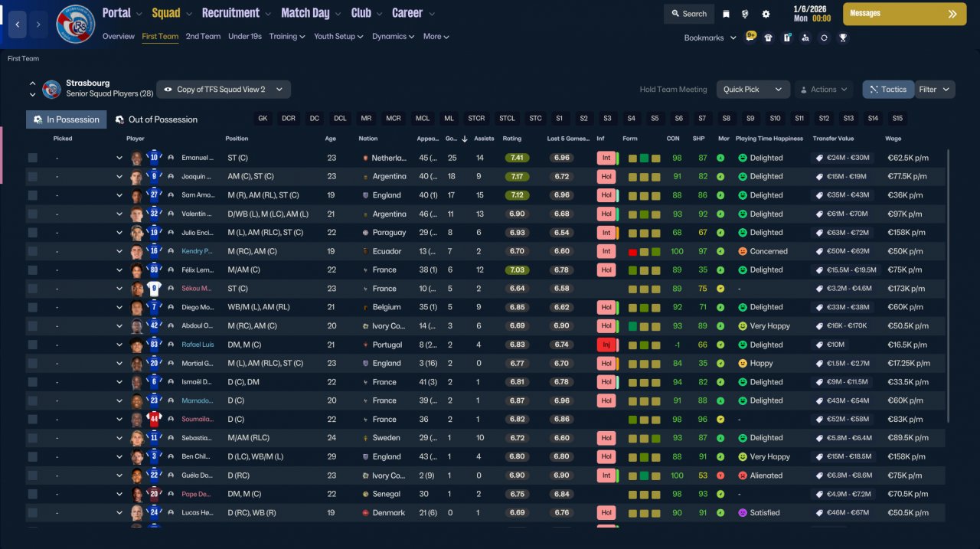Open the settings gear icon
Viewport: 980px width, 549px height.
pyautogui.click(x=766, y=14)
